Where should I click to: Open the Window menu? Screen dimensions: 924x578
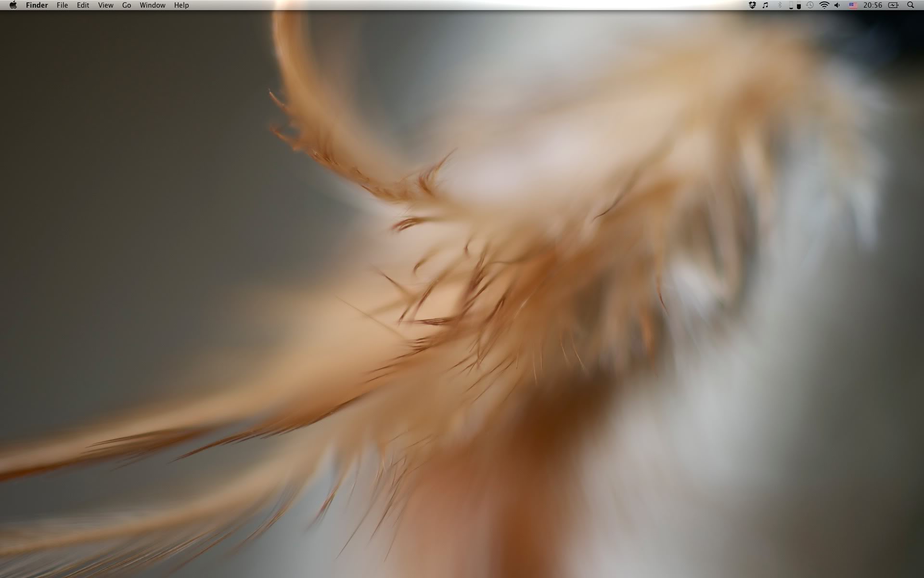(x=152, y=5)
